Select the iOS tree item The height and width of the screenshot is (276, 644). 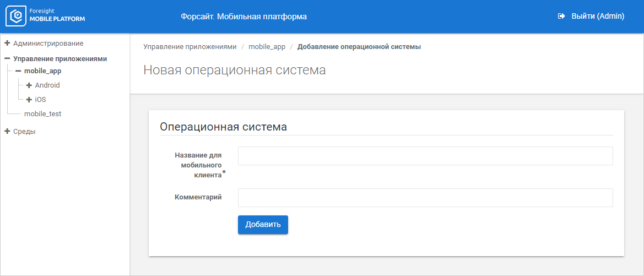click(40, 100)
